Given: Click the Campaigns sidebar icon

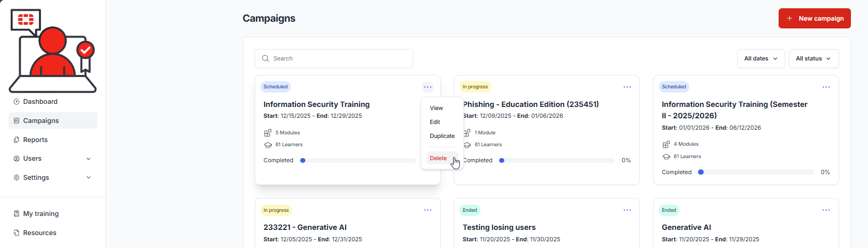Looking at the screenshot, I should [17, 120].
